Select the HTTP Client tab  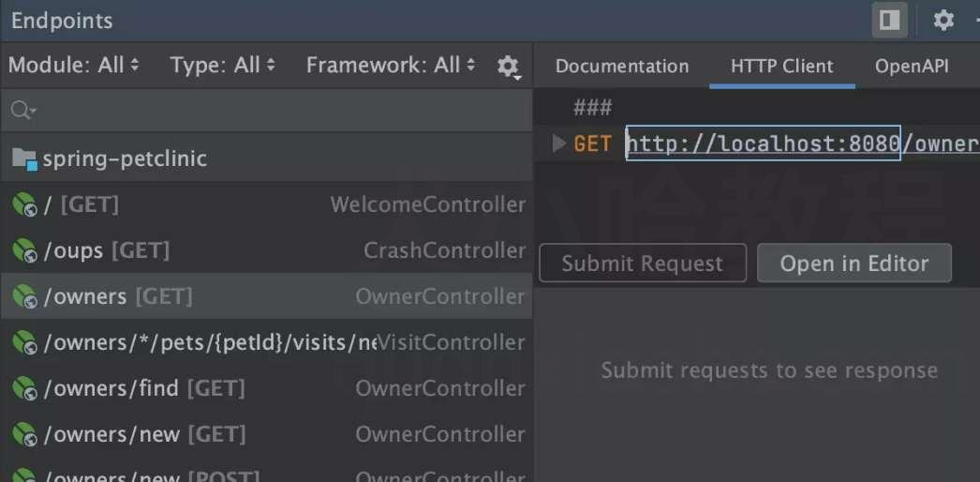782,67
